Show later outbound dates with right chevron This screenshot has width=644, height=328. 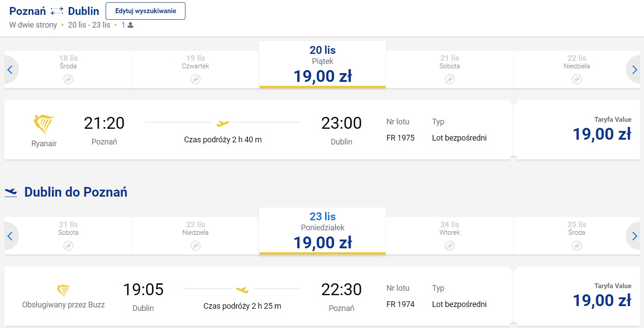[x=634, y=69]
